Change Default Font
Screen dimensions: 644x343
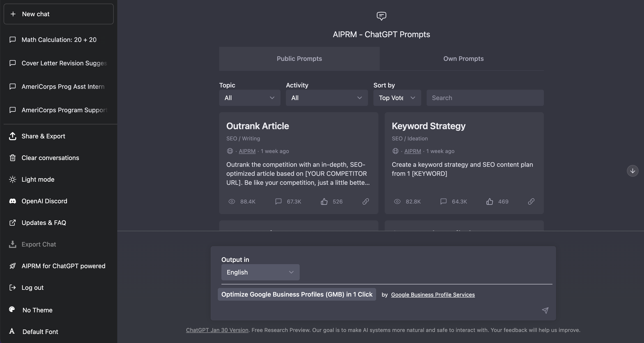click(40, 332)
